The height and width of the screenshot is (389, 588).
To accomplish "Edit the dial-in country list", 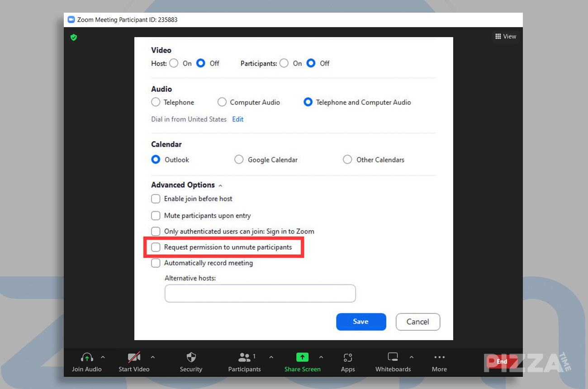I will pos(237,119).
